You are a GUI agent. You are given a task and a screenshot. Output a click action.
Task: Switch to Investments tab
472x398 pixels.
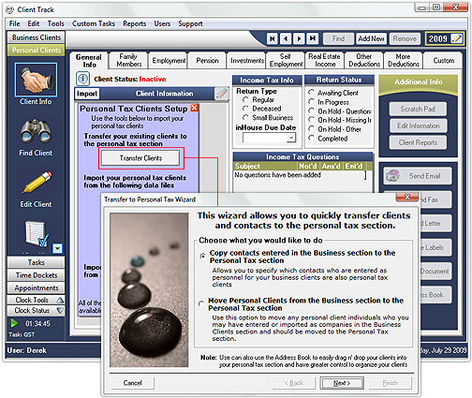tap(247, 61)
